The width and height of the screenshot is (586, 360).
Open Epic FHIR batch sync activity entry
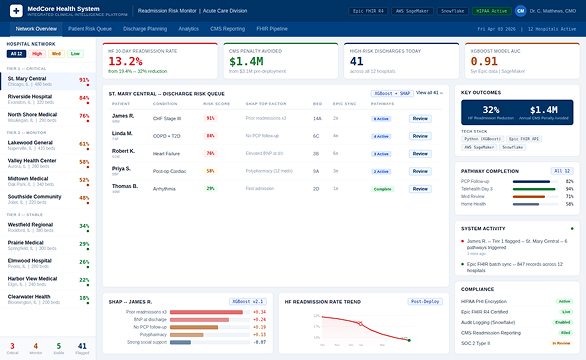click(x=517, y=267)
